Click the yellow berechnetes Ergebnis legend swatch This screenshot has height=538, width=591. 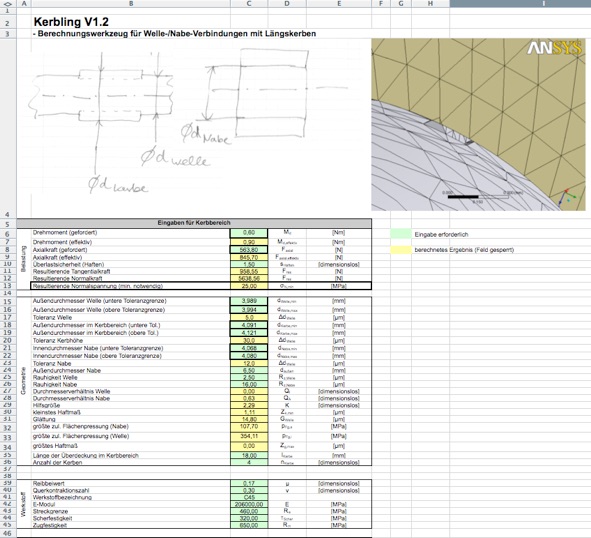pyautogui.click(x=401, y=250)
